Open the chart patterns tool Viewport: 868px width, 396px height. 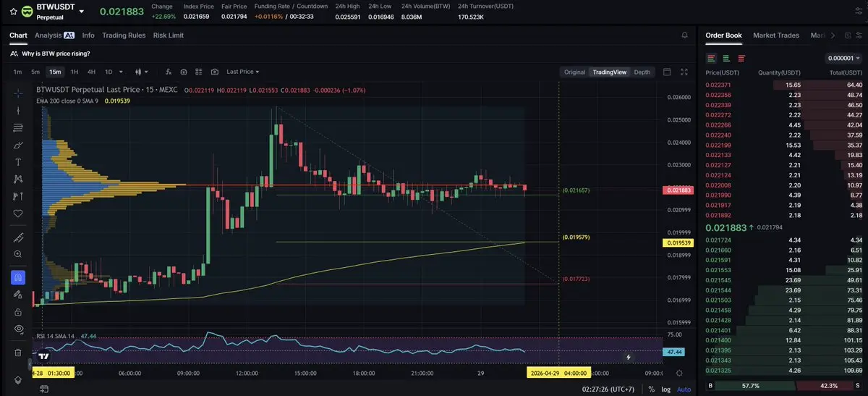(x=18, y=179)
